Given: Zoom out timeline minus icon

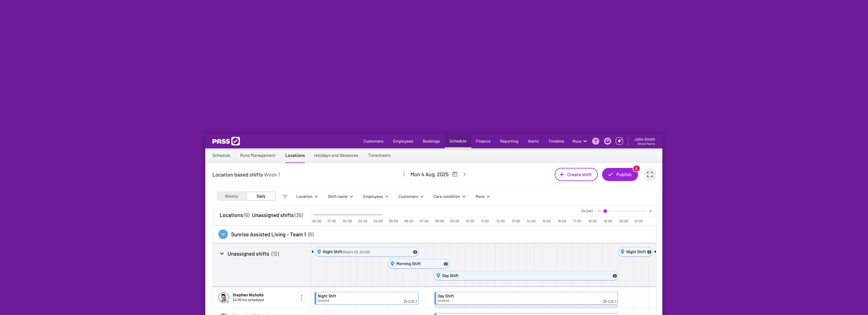Looking at the screenshot, I should [599, 211].
